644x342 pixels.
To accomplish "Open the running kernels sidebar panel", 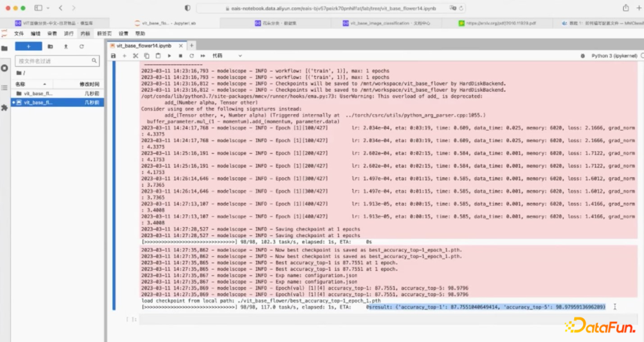I will coord(5,68).
